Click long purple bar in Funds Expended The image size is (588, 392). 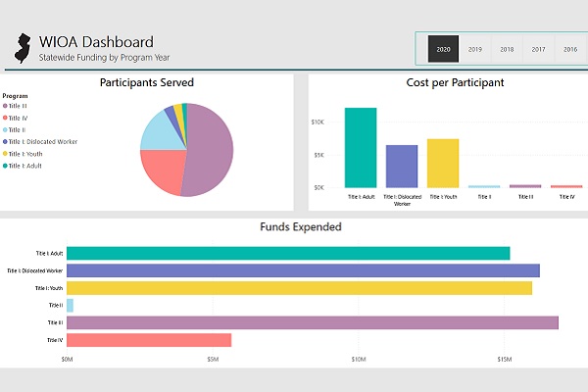[313, 322]
